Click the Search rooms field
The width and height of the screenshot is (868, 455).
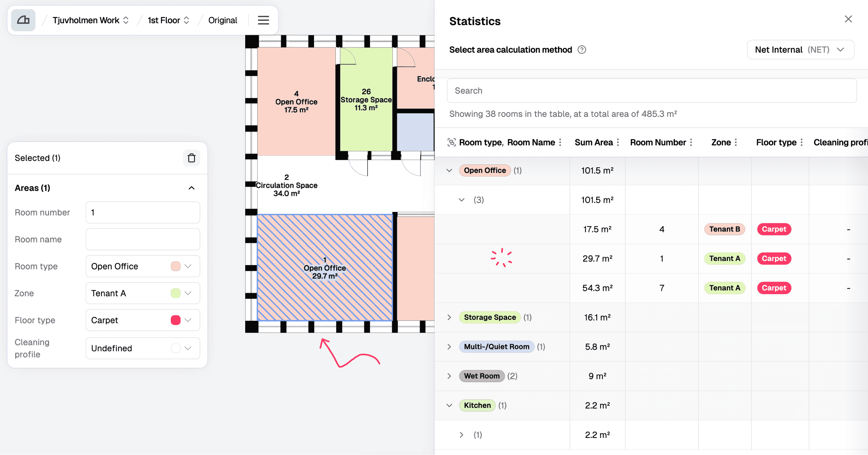pos(651,91)
